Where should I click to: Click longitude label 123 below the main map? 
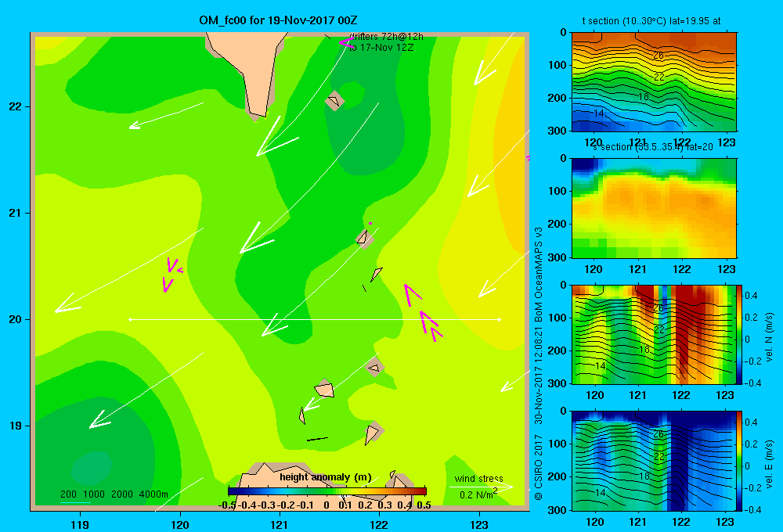tap(479, 524)
